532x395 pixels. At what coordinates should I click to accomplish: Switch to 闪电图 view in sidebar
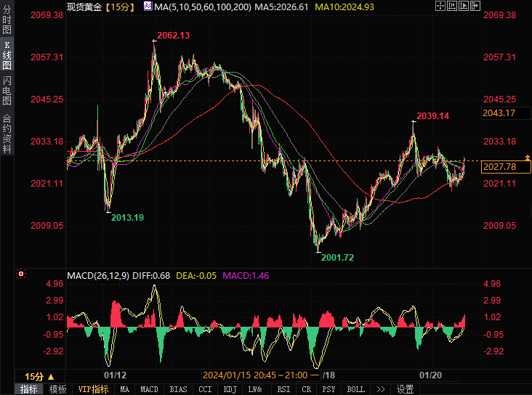tap(7, 91)
